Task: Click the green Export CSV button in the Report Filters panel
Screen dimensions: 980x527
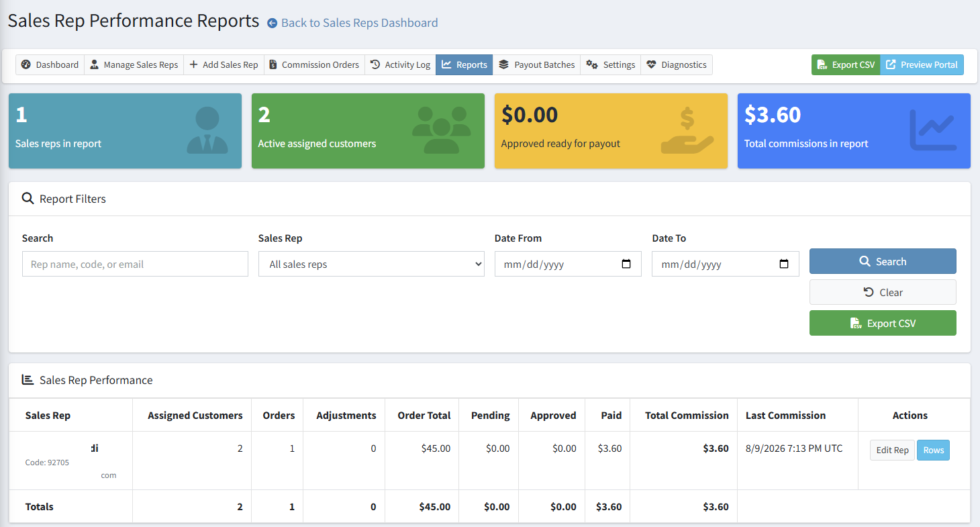Action: click(883, 323)
